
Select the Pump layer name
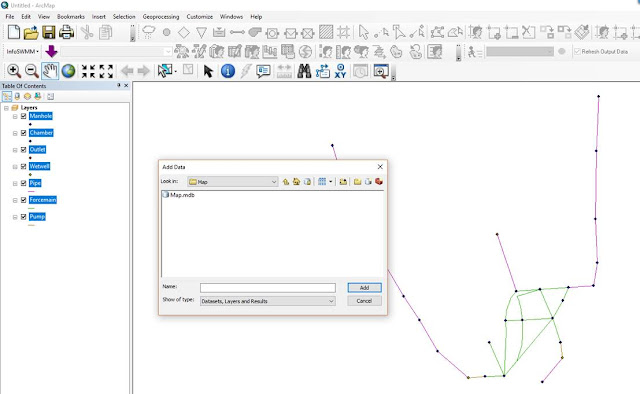(x=37, y=217)
